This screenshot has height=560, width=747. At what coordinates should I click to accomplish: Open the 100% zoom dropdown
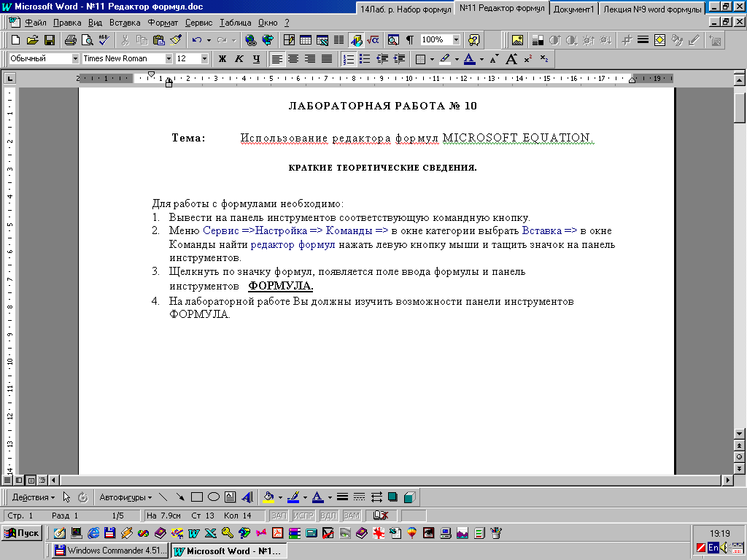(x=456, y=40)
